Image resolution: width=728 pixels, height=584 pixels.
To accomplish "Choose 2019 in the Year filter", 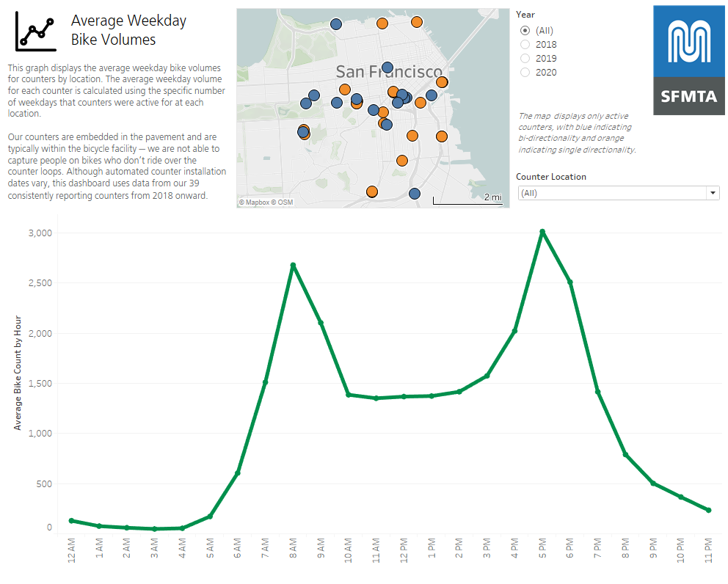I will [x=525, y=58].
